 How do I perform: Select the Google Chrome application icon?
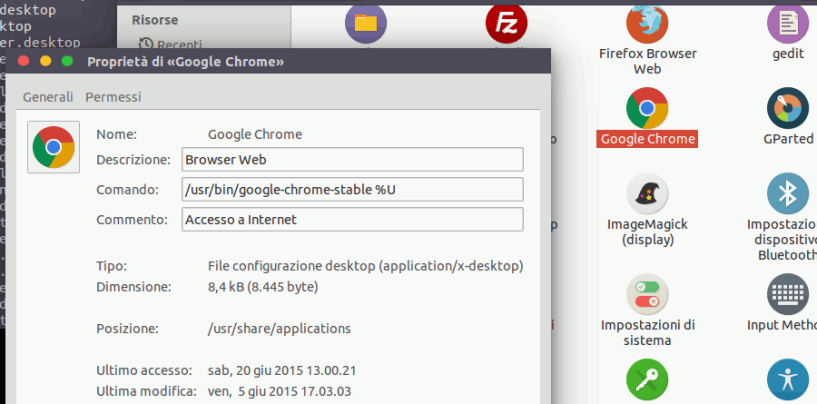click(647, 108)
